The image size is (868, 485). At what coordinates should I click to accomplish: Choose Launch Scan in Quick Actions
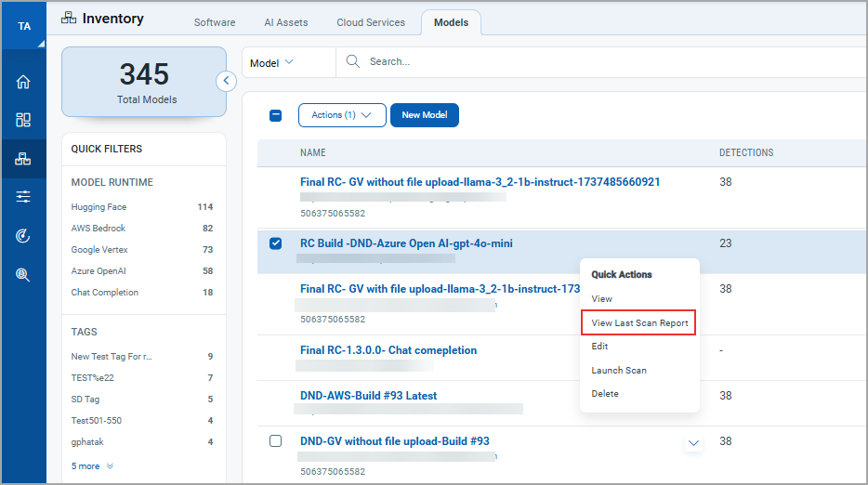click(x=619, y=371)
